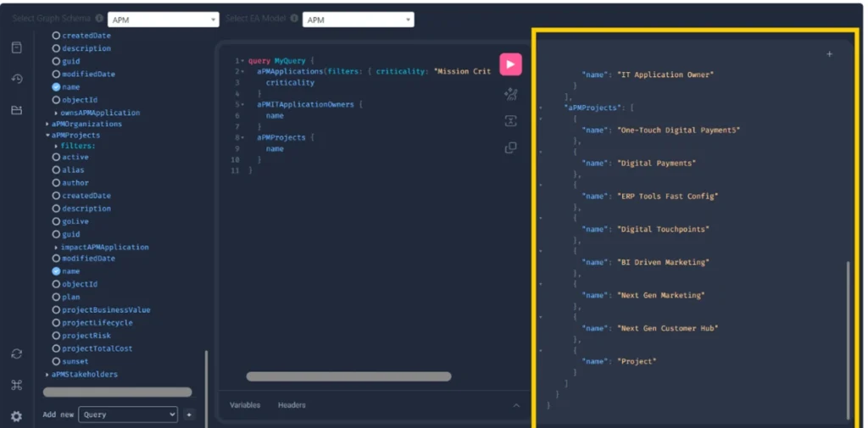The height and width of the screenshot is (428, 868).
Task: Click the results panel vertical scrollbar
Action: 848,341
